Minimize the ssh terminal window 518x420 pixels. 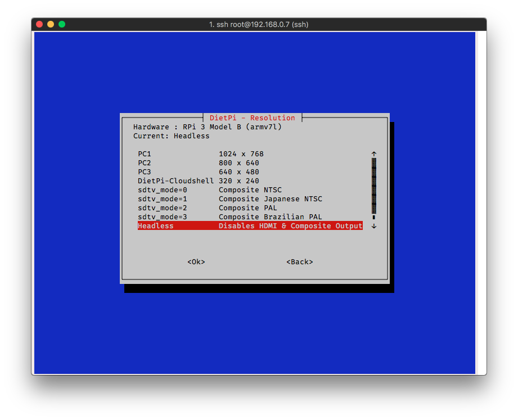click(51, 24)
